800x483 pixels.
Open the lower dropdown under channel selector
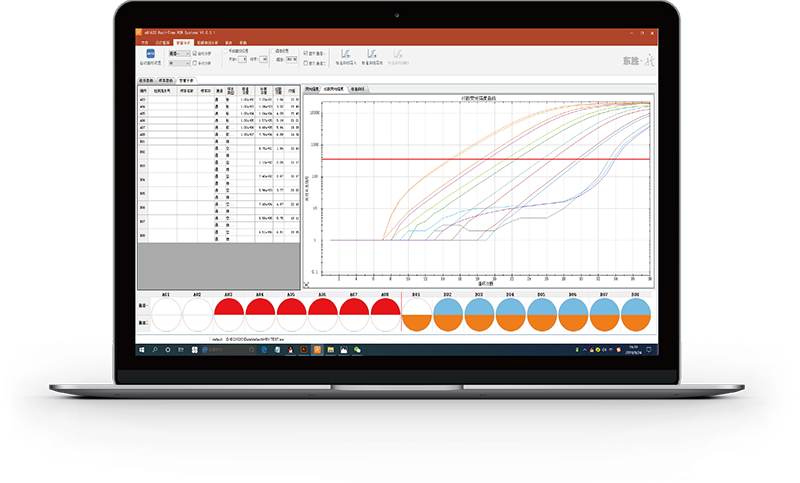(x=180, y=64)
